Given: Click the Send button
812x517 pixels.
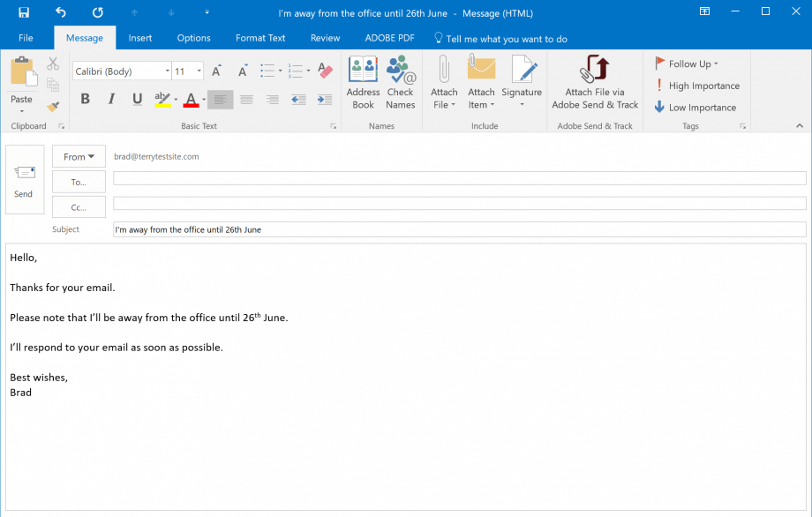Looking at the screenshot, I should [24, 179].
